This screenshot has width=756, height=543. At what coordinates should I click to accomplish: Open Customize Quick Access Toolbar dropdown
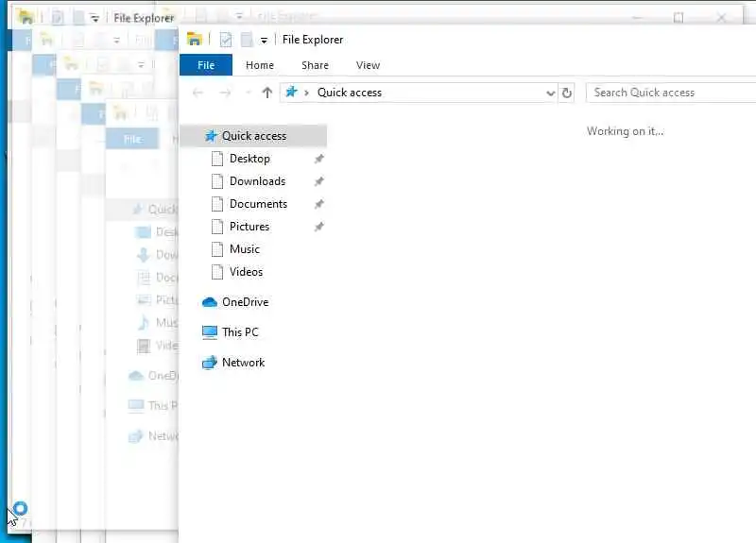(264, 41)
